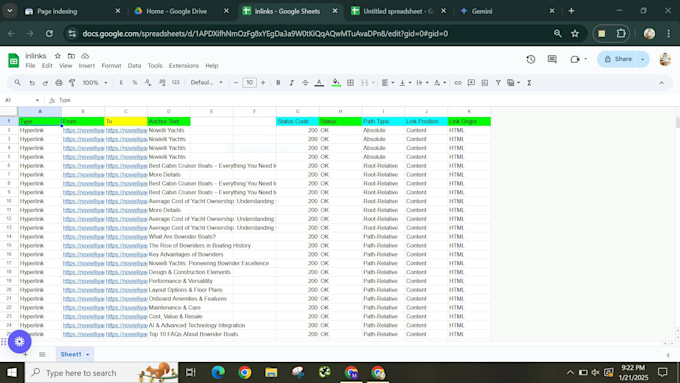Switch to the Page indexing browser tab

coord(72,11)
